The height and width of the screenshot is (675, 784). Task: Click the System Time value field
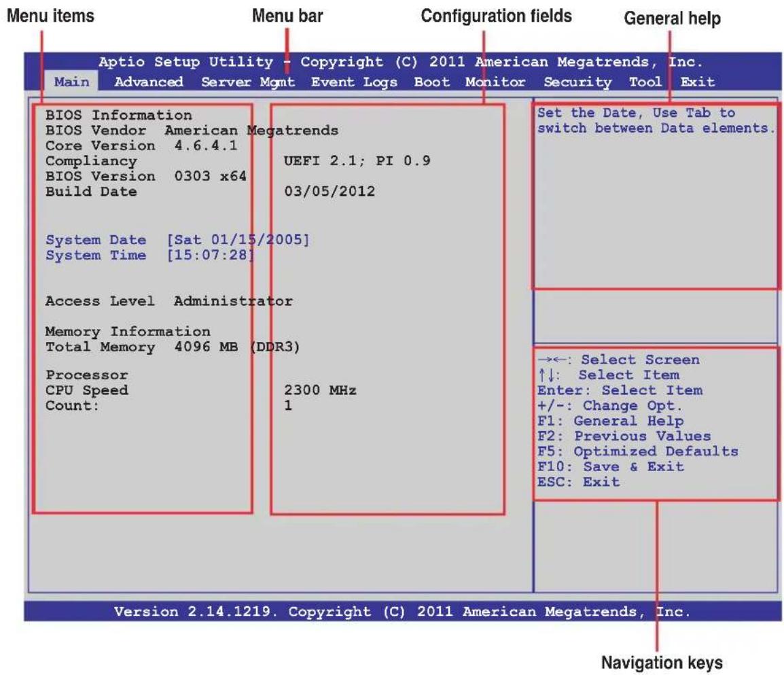(x=211, y=255)
